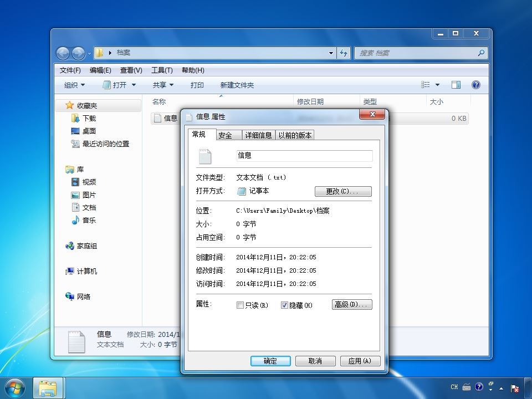Screen dimensions: 532x399
Task: Click the 更改(C)... button
Action: click(343, 191)
